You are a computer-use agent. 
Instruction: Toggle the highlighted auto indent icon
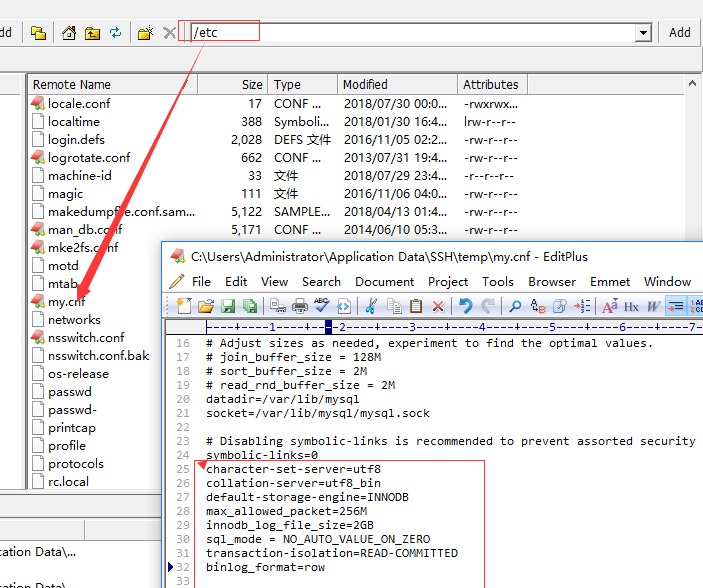coord(676,306)
